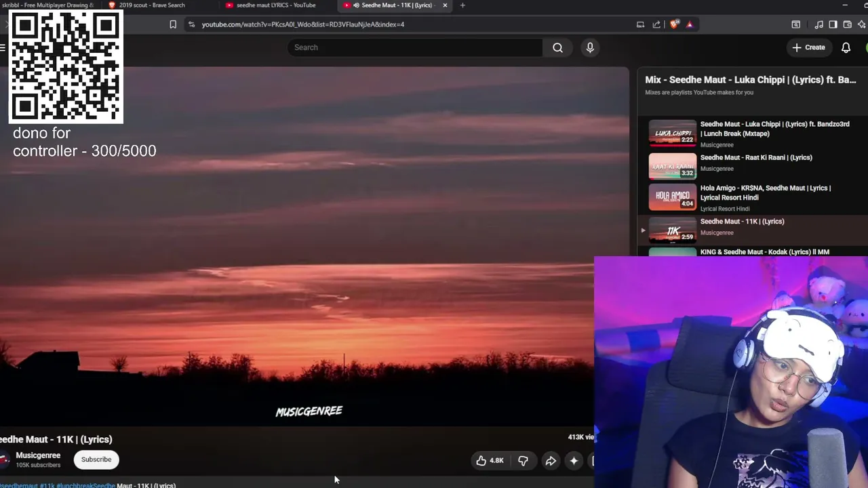Click the #11k hashtag link
This screenshot has width=868, height=488.
pos(47,485)
